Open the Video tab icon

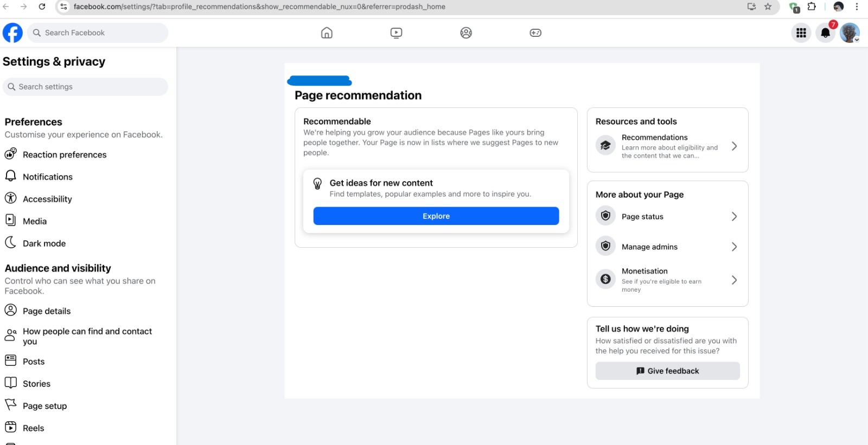point(396,33)
